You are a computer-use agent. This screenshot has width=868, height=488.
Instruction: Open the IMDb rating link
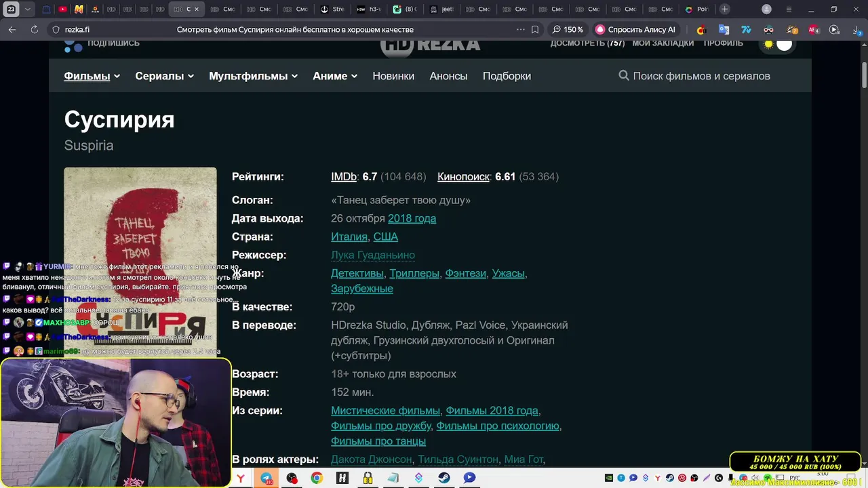[344, 177]
